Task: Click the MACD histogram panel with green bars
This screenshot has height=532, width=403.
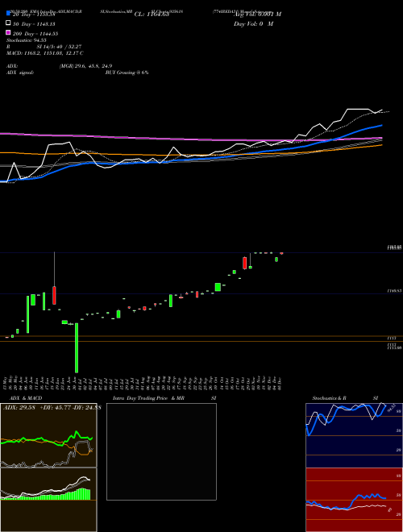Action: point(48,500)
